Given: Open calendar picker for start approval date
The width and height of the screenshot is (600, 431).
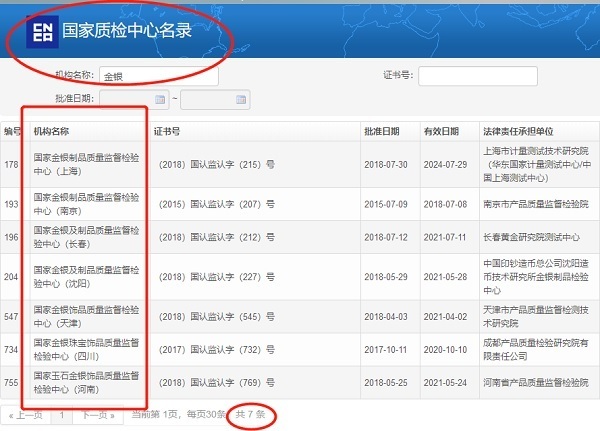Looking at the screenshot, I should 160,100.
